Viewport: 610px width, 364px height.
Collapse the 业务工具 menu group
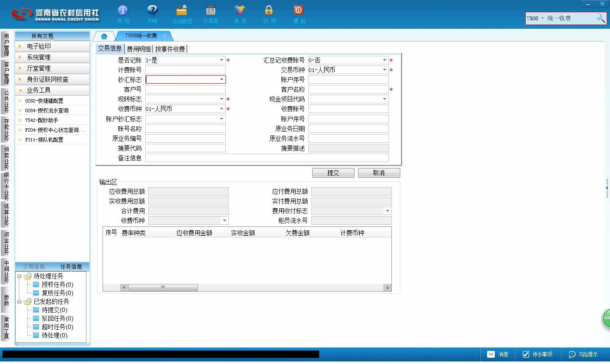coord(53,90)
